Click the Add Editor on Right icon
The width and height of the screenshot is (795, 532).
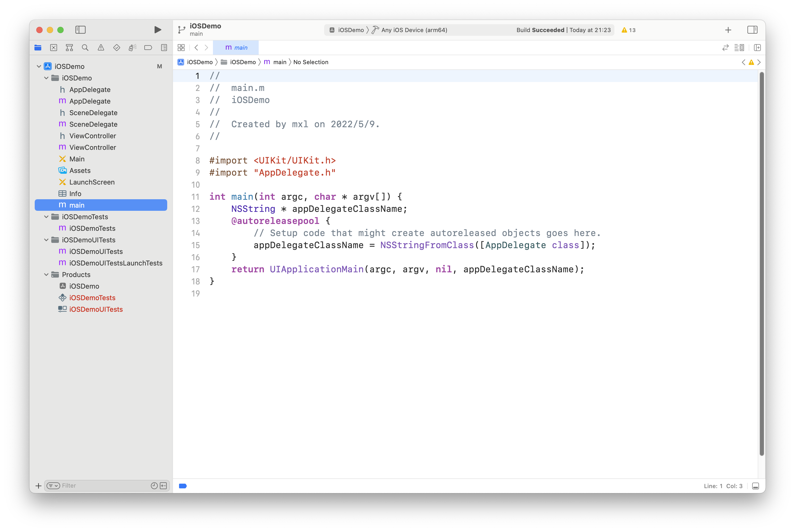pyautogui.click(x=757, y=48)
